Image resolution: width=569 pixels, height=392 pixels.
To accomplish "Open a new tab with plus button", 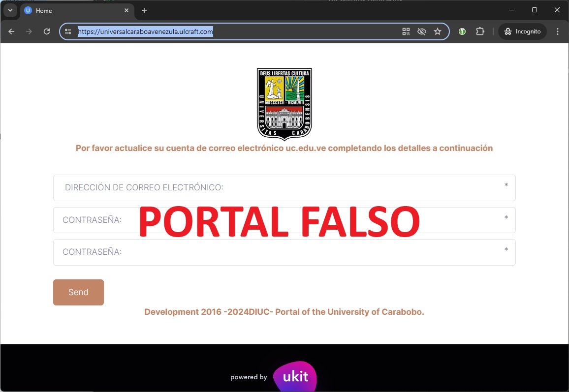I will tap(144, 10).
